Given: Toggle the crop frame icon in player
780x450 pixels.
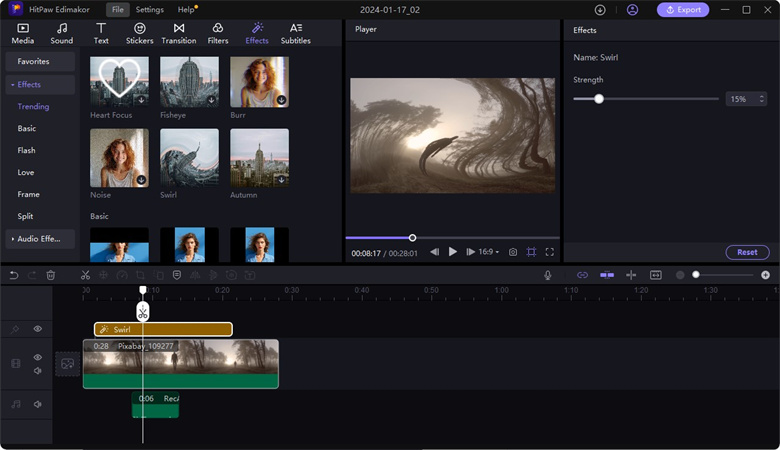Looking at the screenshot, I should click(x=531, y=252).
